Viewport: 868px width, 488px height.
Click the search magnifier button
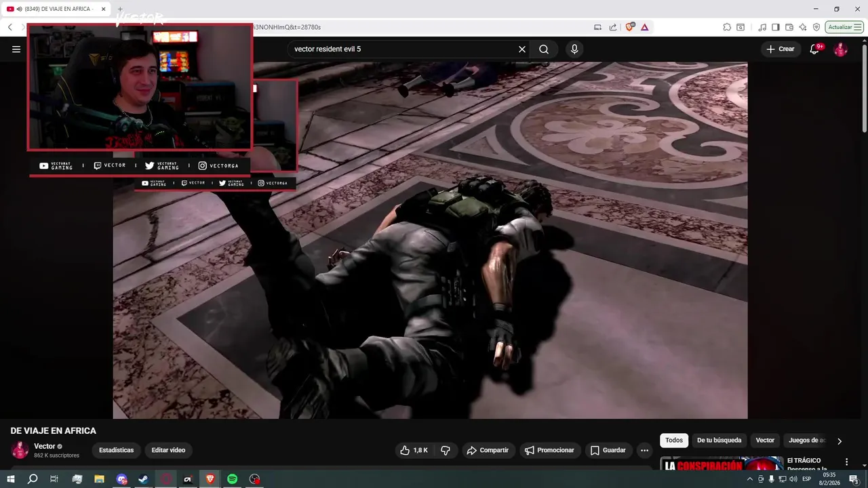click(544, 49)
